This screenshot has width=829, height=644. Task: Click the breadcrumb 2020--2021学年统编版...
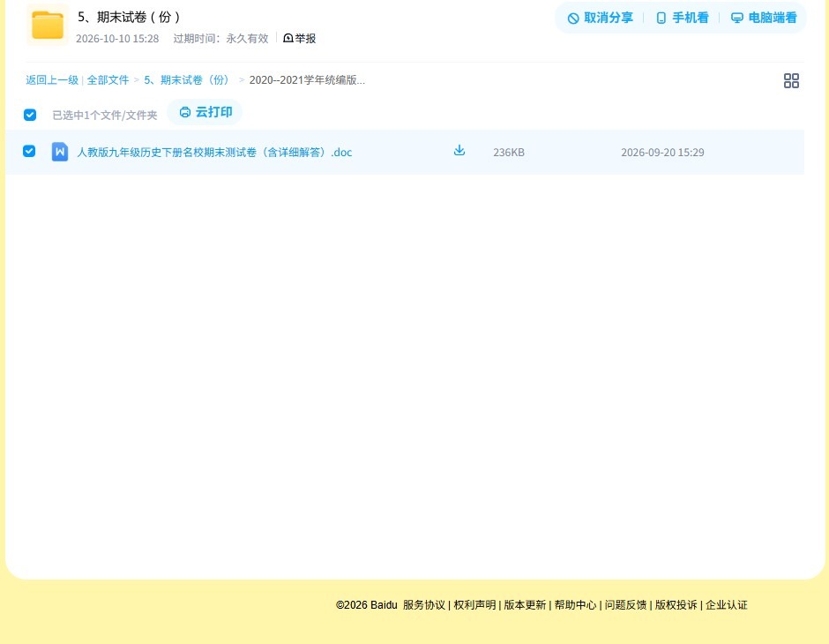(307, 80)
